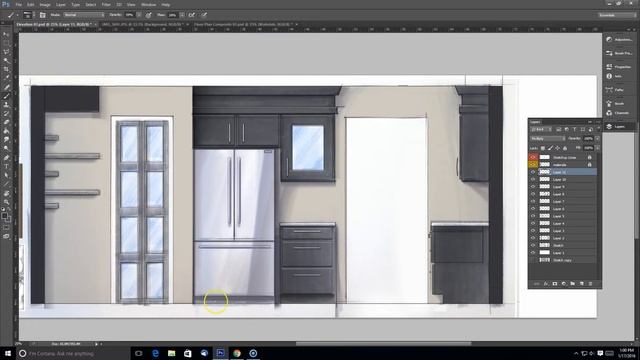Viewport: 640px width, 360px height.
Task: Select the History Brush tool
Action: pyautogui.click(x=6, y=113)
